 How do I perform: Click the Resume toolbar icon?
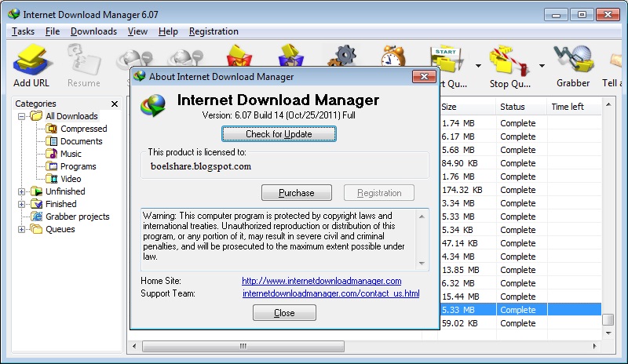(x=84, y=60)
